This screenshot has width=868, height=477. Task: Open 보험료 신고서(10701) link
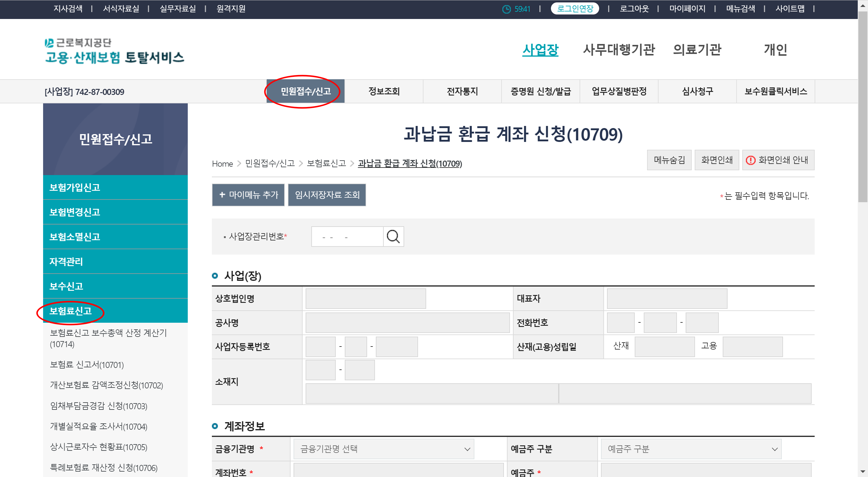[86, 365]
